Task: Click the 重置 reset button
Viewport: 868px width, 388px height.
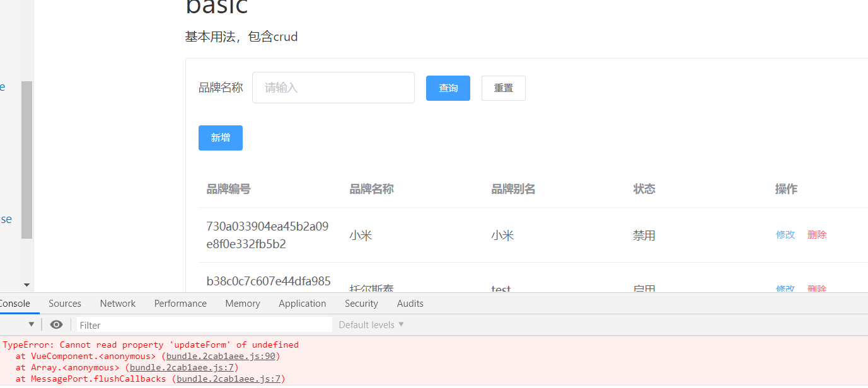Action: point(503,88)
